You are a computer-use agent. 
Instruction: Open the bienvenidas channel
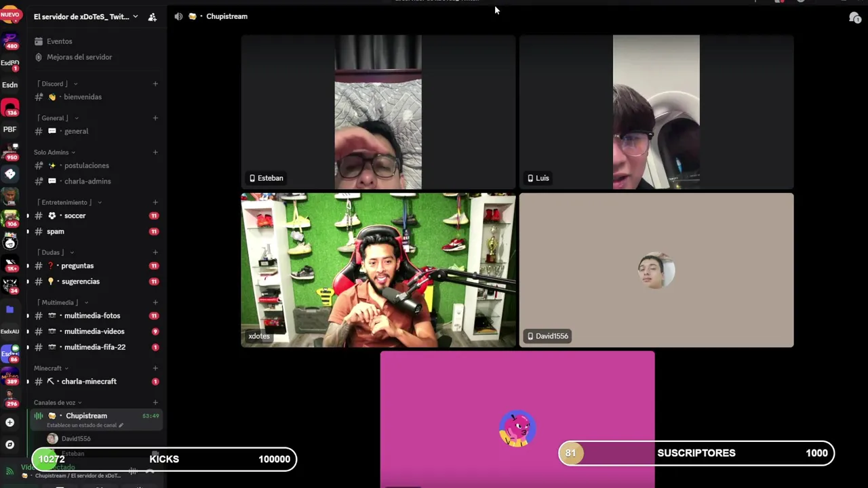tap(96, 97)
